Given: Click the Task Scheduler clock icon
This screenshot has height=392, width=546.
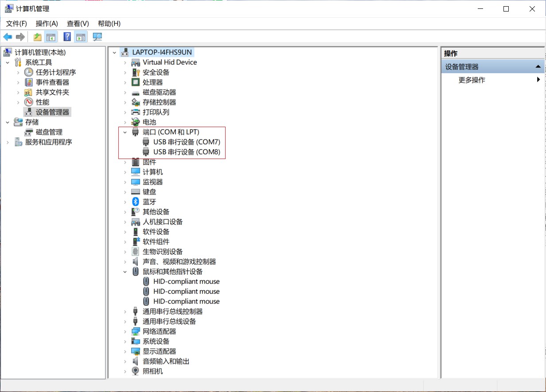Looking at the screenshot, I should click(28, 72).
